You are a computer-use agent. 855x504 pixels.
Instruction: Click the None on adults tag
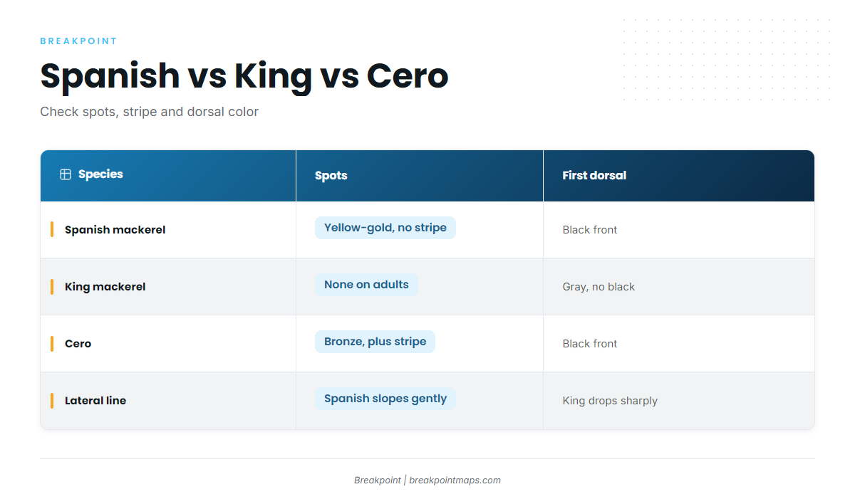[366, 285]
